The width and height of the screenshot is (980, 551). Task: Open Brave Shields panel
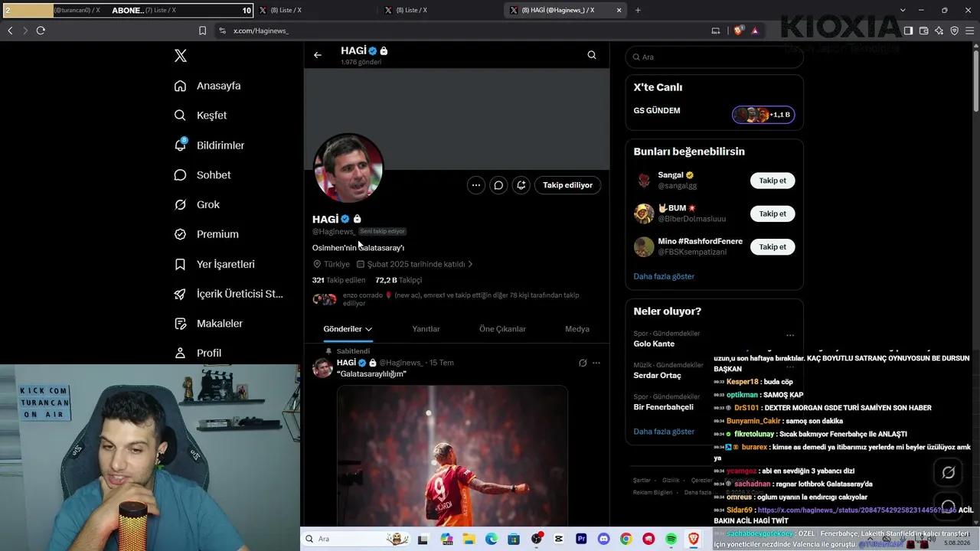click(x=738, y=31)
